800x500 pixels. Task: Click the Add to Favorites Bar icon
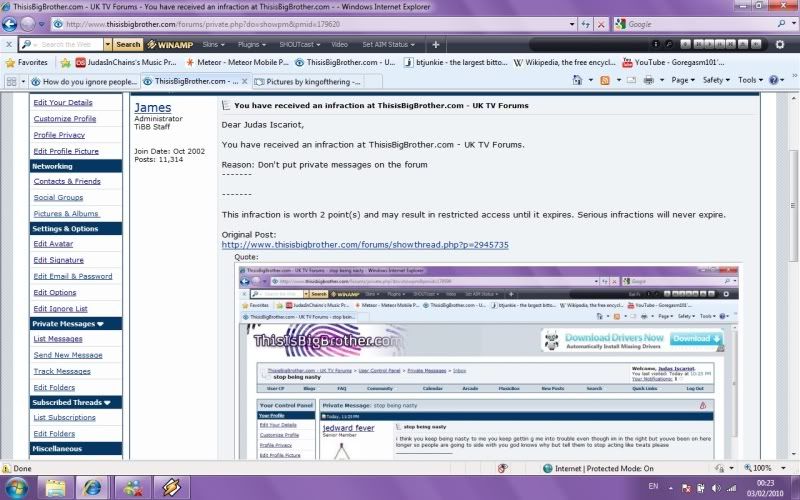(65, 63)
